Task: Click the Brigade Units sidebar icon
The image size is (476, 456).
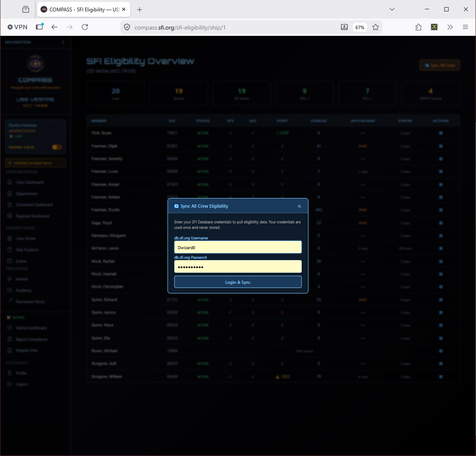Action: pos(10,350)
